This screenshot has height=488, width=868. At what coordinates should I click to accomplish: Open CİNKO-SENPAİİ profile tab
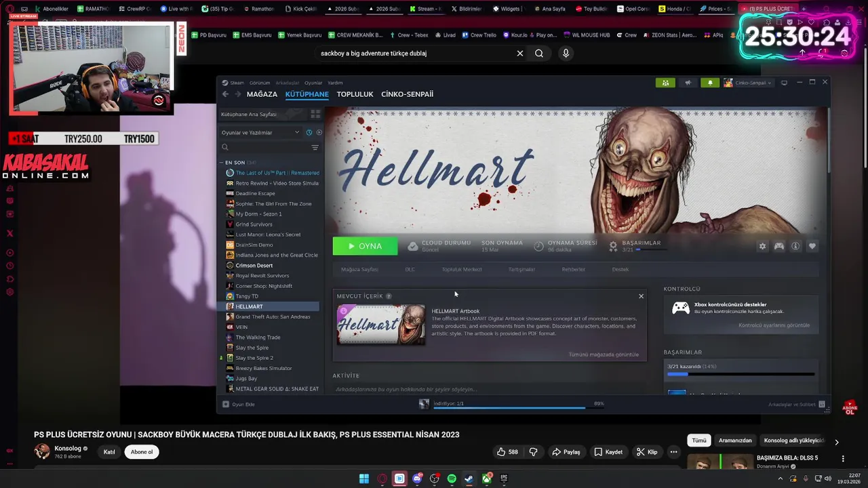(x=407, y=94)
